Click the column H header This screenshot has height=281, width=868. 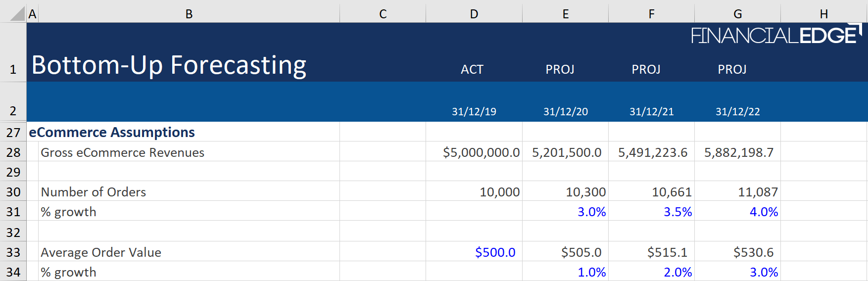pyautogui.click(x=823, y=14)
